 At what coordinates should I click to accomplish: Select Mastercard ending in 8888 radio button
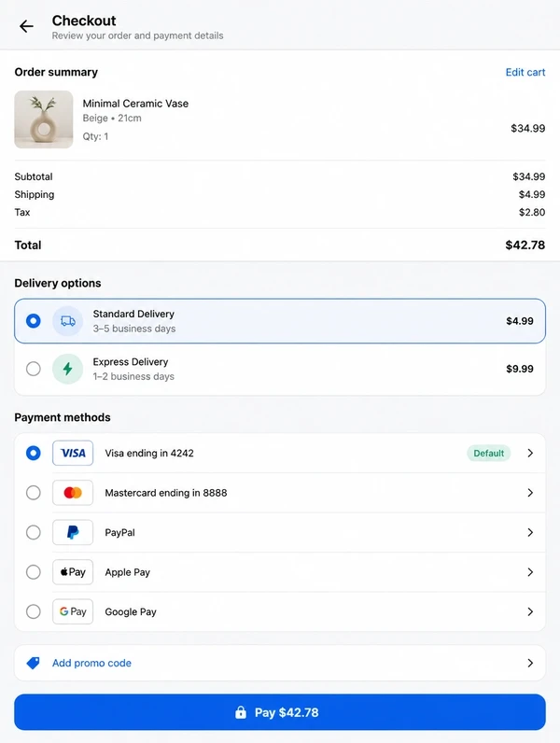[34, 493]
